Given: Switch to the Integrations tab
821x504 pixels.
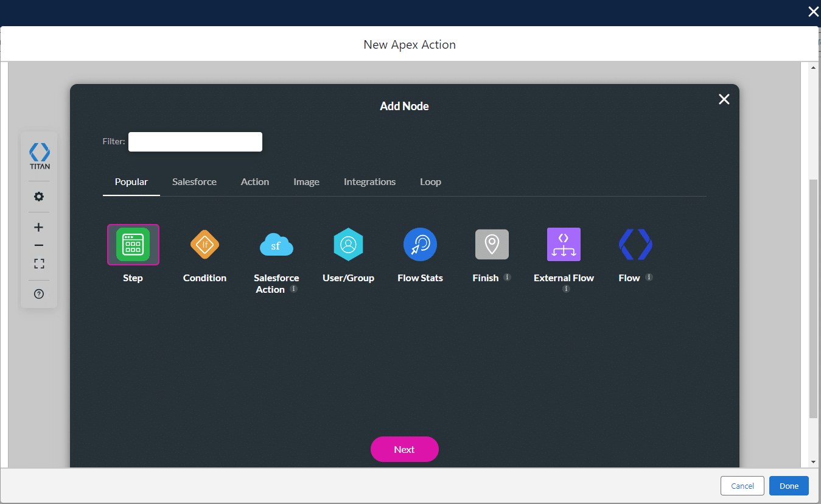Looking at the screenshot, I should tap(369, 181).
